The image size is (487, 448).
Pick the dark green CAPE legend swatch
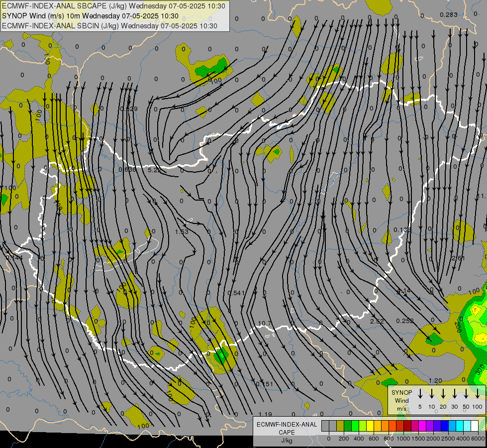point(348,426)
